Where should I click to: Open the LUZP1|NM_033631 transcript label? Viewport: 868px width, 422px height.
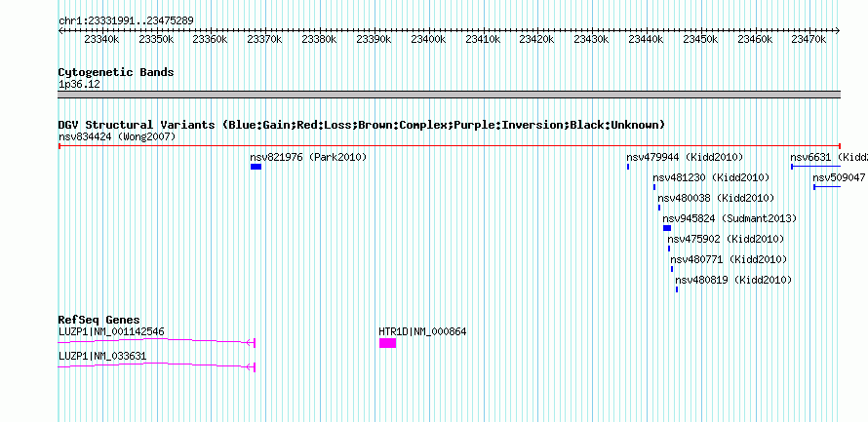click(x=102, y=356)
